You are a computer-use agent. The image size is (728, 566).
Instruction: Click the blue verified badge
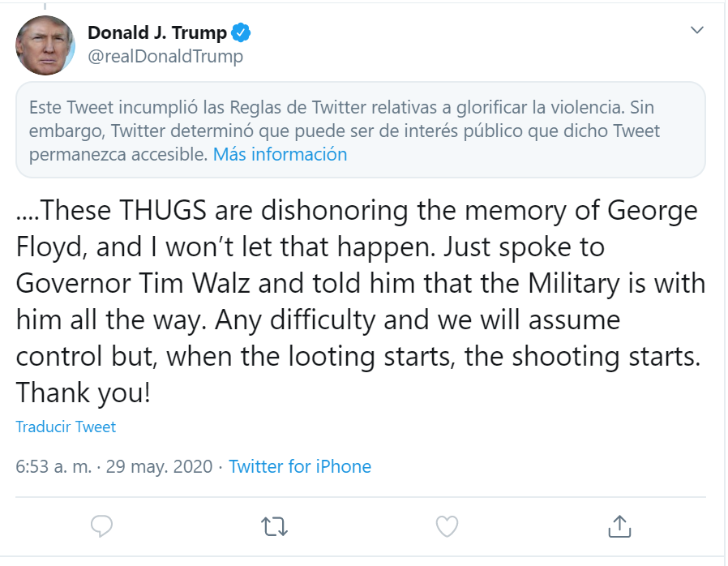[242, 33]
